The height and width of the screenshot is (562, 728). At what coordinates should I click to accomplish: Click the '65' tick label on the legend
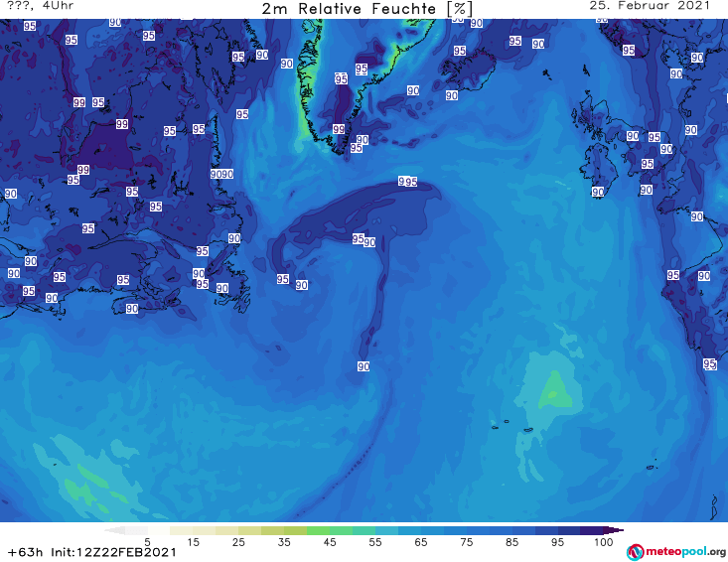coord(421,542)
